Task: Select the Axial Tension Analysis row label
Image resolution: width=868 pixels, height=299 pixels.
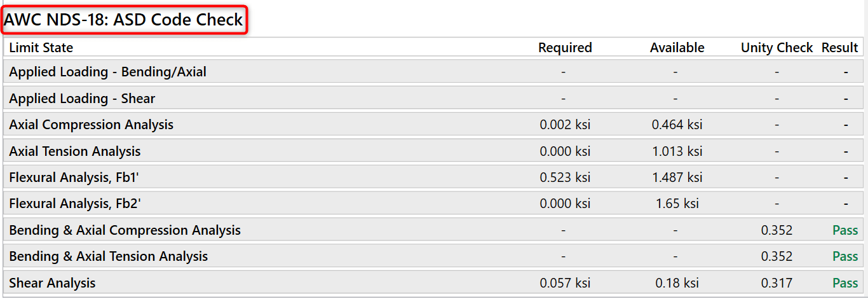Action: point(74,151)
